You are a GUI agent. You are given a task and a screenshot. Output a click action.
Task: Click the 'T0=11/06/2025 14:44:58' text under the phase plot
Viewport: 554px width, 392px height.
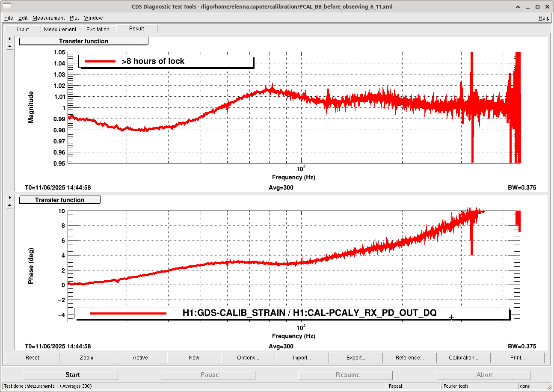[58, 346]
